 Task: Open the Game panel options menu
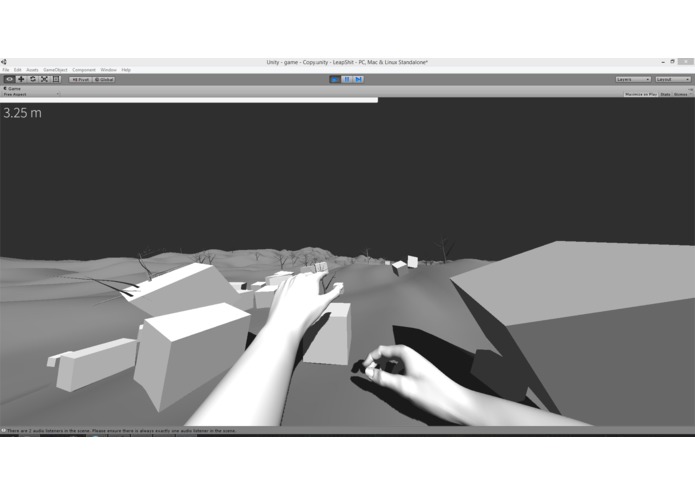(691, 89)
